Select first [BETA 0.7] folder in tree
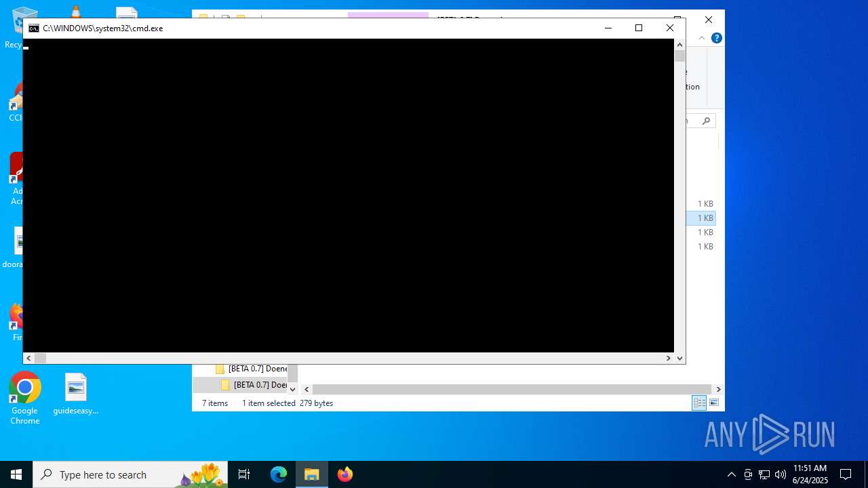This screenshot has height=488, width=868. coord(251,369)
